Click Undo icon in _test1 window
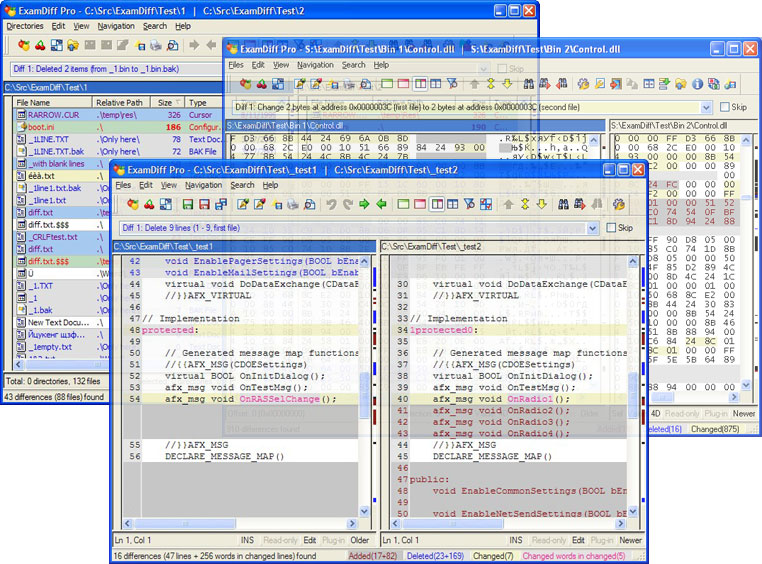Image resolution: width=762 pixels, height=564 pixels. (x=331, y=205)
